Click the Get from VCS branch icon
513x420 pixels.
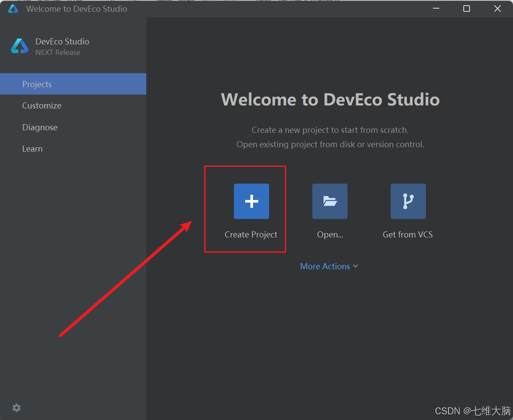[408, 201]
